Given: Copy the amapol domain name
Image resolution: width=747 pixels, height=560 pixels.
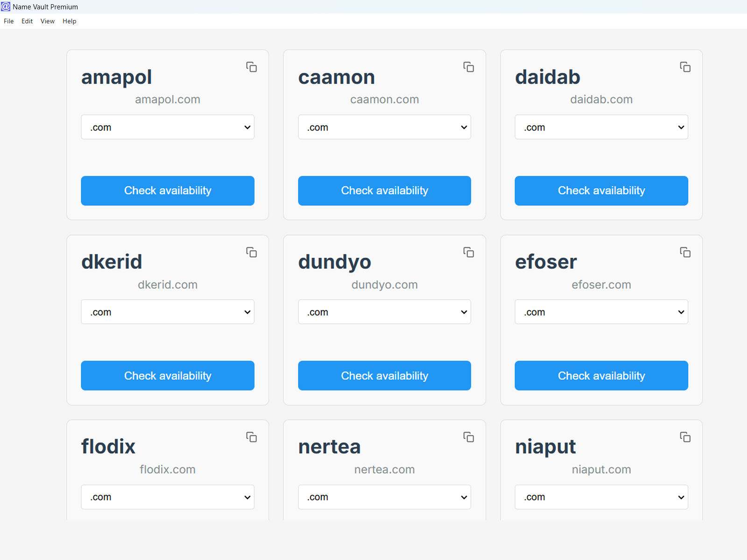Looking at the screenshot, I should [x=251, y=67].
